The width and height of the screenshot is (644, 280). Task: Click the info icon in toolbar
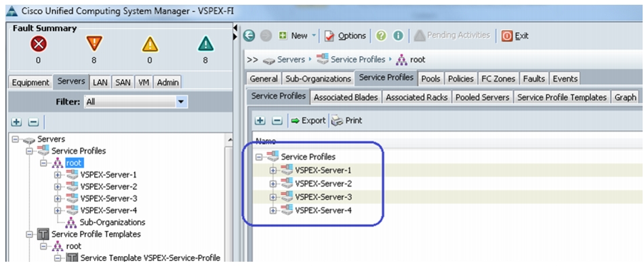point(398,36)
